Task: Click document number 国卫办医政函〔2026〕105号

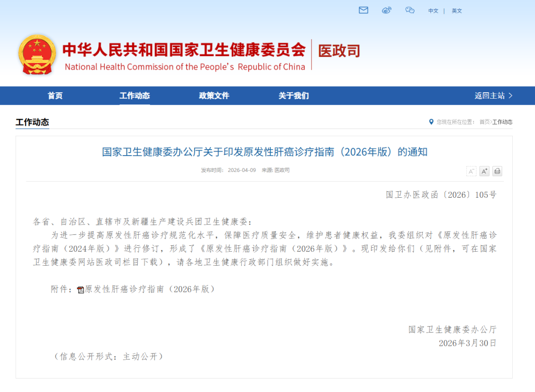Action: pos(441,195)
